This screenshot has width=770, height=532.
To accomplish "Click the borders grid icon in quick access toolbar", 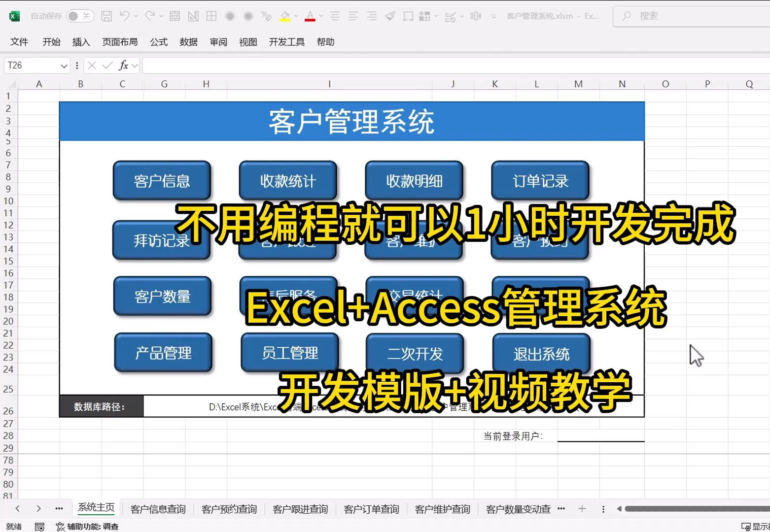I will coord(211,16).
